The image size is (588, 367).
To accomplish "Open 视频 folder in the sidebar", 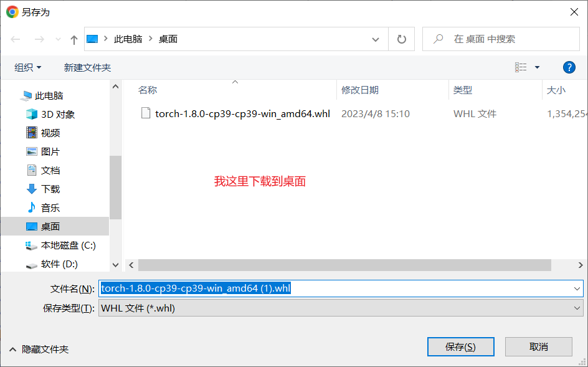I will [x=50, y=133].
